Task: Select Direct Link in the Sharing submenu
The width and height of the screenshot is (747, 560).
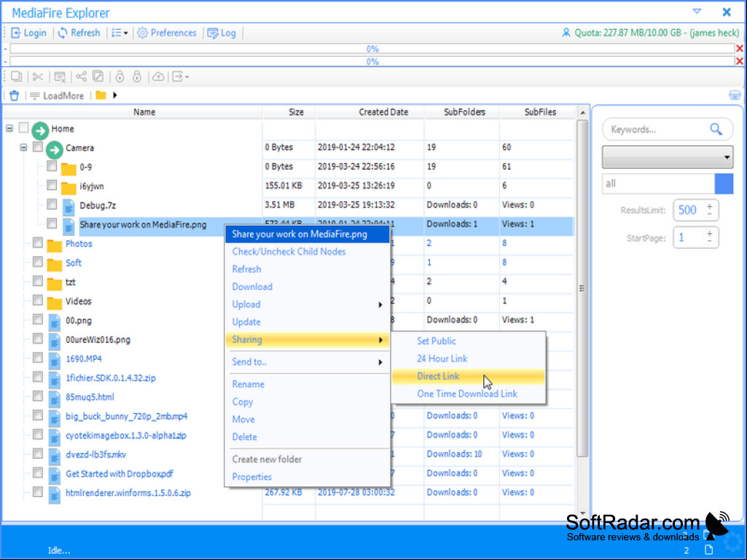Action: coord(469,376)
